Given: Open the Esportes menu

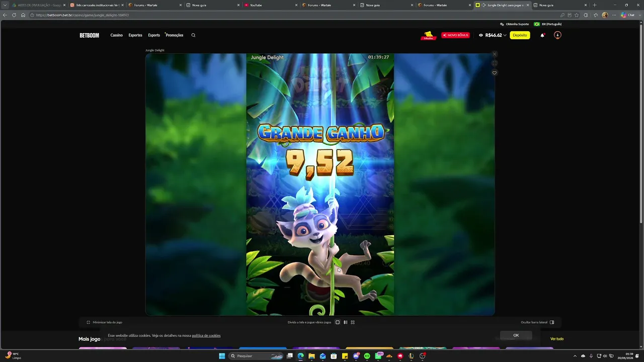Looking at the screenshot, I should 135,35.
